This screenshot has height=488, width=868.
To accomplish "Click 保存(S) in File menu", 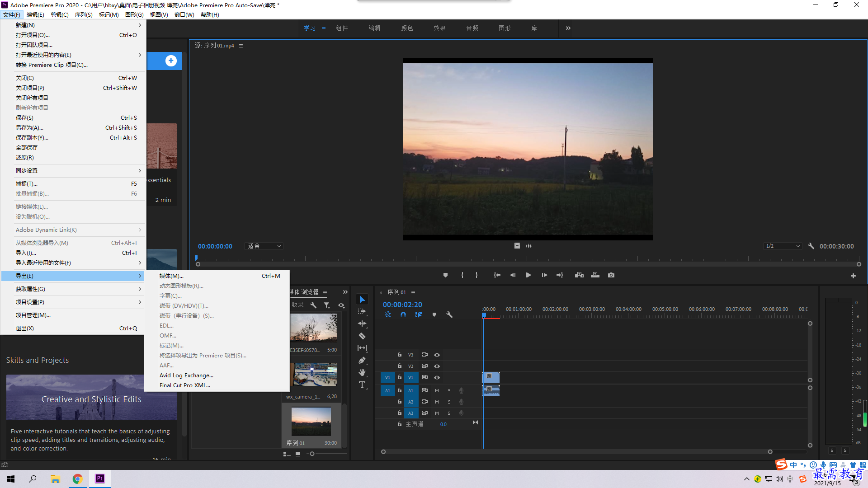I will click(73, 117).
